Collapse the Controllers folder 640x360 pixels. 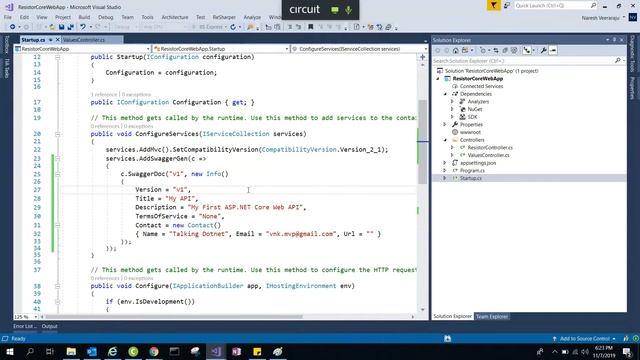445,140
